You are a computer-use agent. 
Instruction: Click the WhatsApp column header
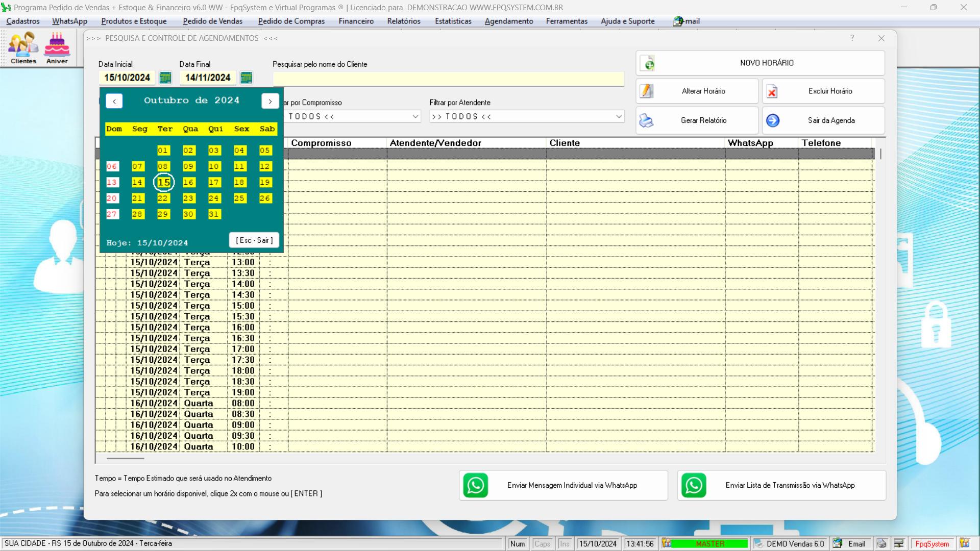762,143
